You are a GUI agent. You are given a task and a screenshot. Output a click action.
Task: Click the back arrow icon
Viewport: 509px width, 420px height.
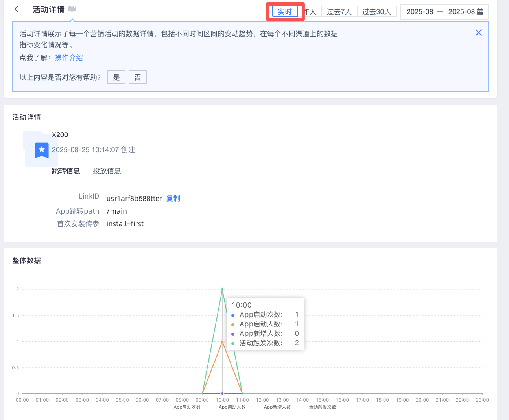16,9
